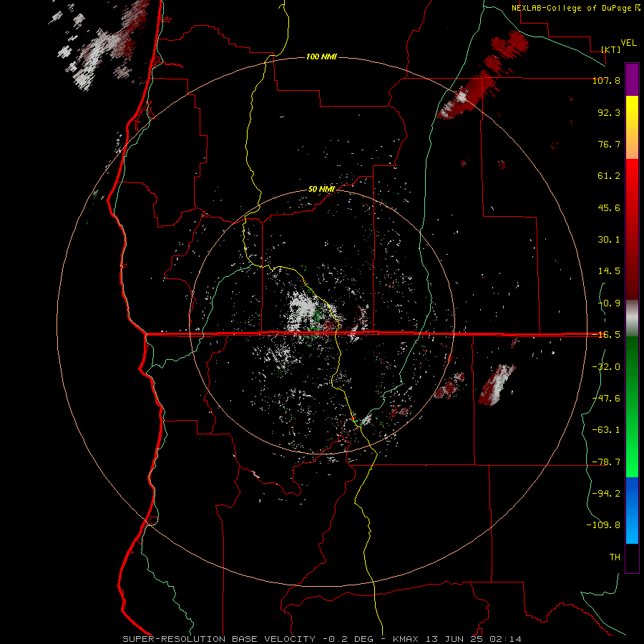Click the -78.7 velocity scale value

point(606,462)
